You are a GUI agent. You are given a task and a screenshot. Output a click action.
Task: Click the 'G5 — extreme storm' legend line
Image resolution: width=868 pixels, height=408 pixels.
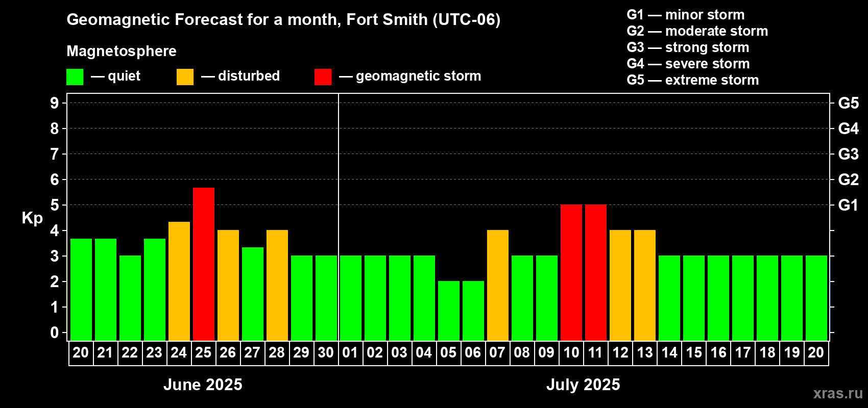click(693, 80)
